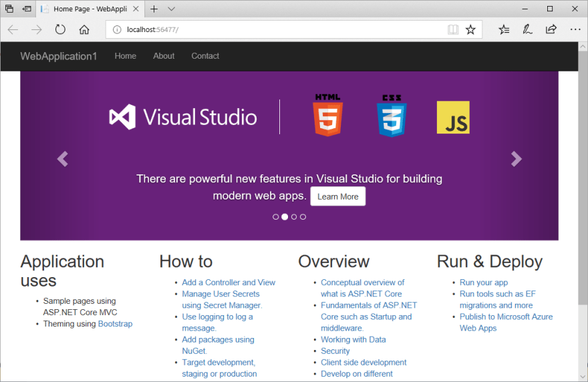Open Add packages using NuGet link

tap(218, 345)
